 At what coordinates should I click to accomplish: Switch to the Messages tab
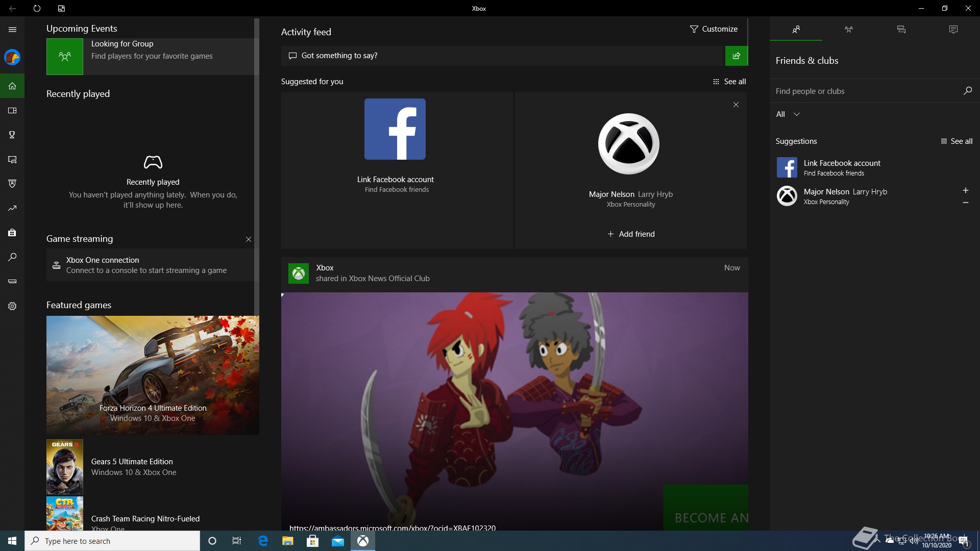point(901,30)
